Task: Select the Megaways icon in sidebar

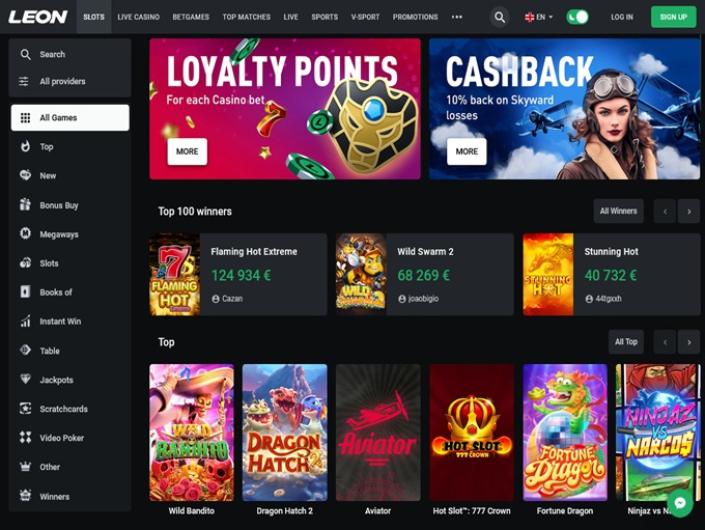Action: click(x=25, y=233)
